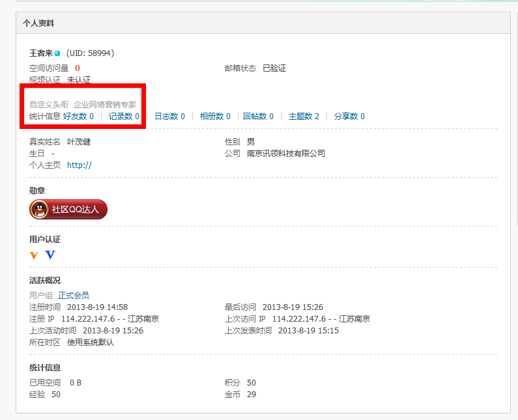Click the orange V certification icon
The height and width of the screenshot is (420, 518).
click(34, 255)
